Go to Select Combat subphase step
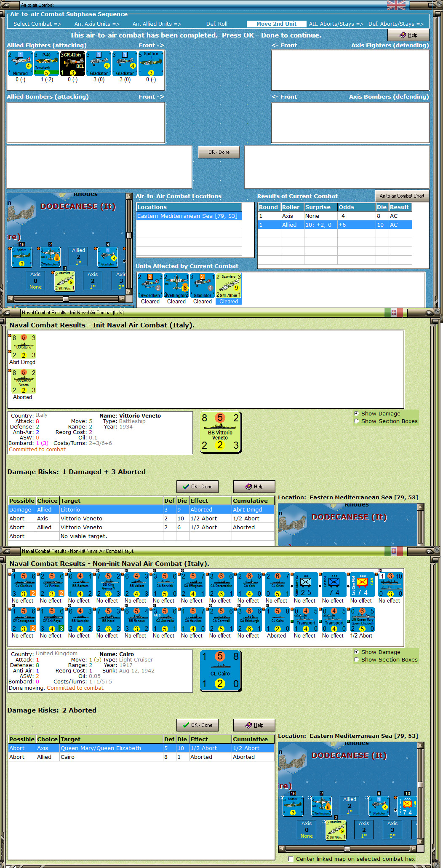The image size is (443, 868). [x=37, y=24]
